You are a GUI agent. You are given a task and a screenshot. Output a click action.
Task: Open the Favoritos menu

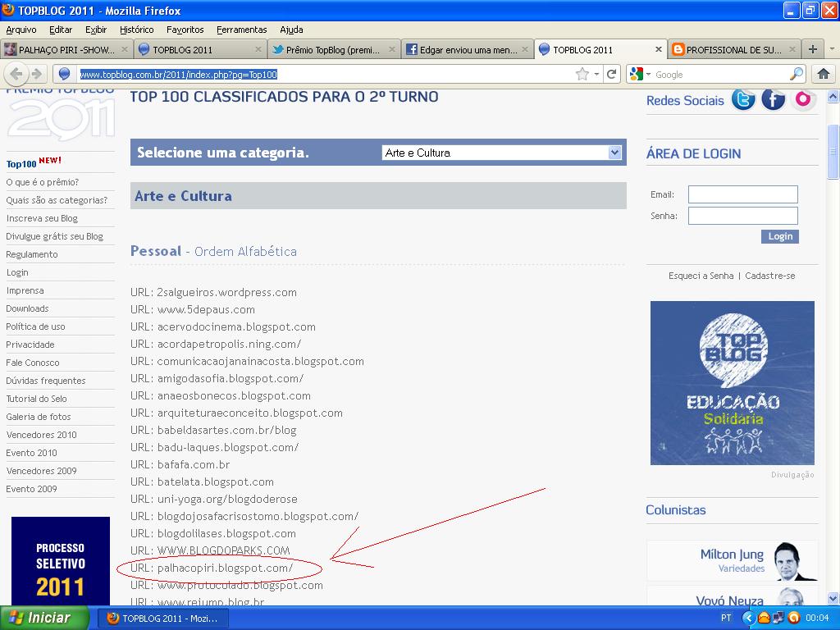pos(185,30)
